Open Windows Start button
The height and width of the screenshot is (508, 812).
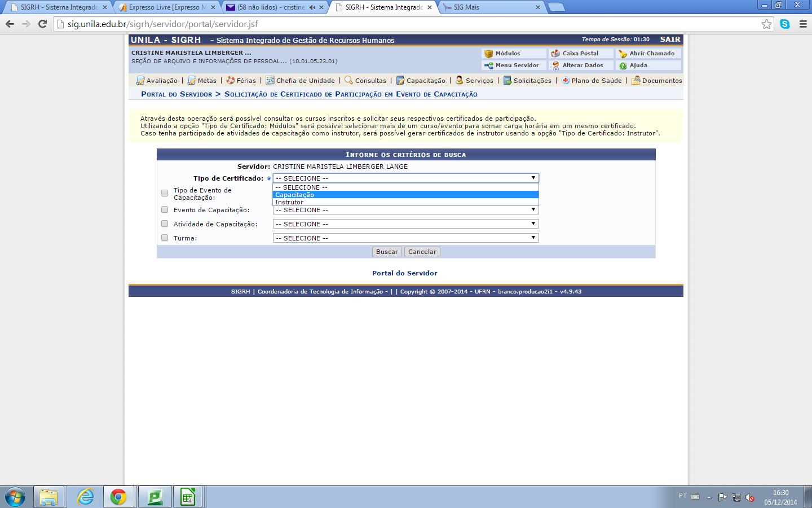tap(15, 497)
